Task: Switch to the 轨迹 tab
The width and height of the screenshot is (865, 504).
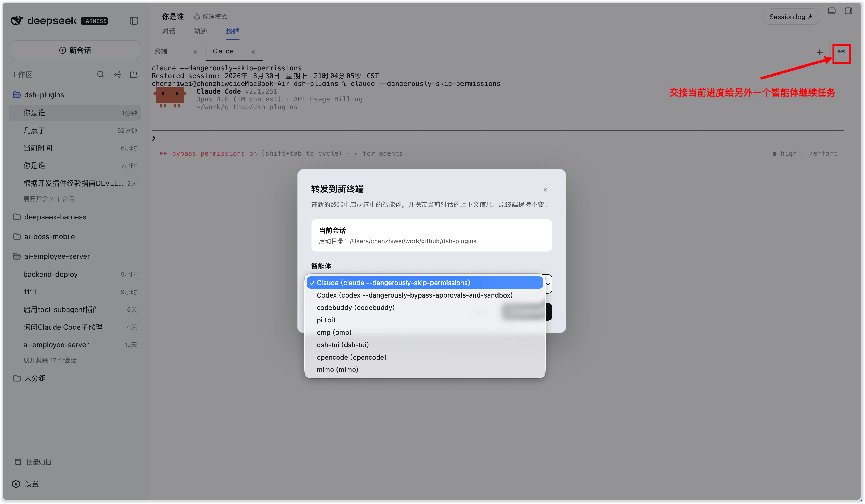Action: pyautogui.click(x=200, y=31)
